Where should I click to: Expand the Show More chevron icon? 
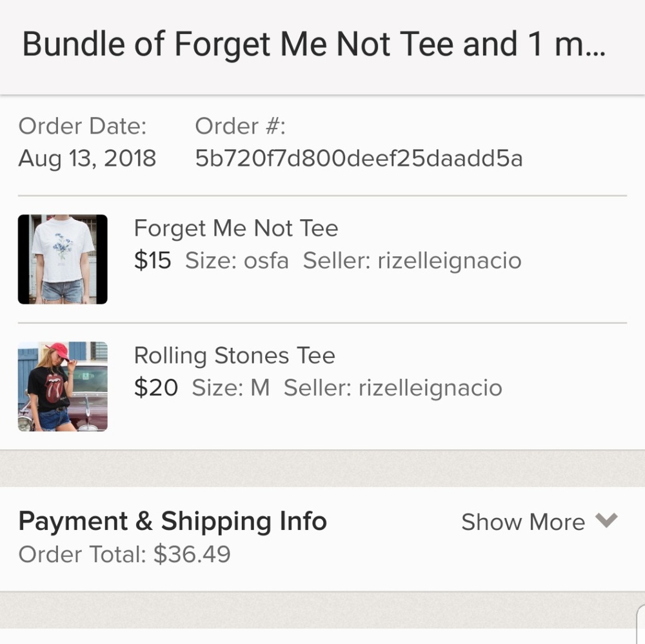[607, 521]
